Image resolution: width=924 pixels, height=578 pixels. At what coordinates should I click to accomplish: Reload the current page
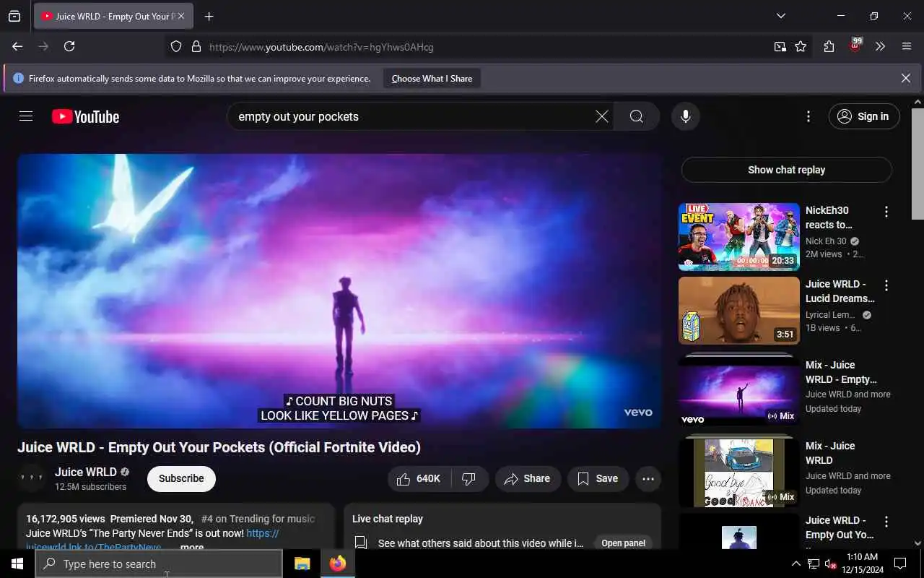click(x=69, y=46)
